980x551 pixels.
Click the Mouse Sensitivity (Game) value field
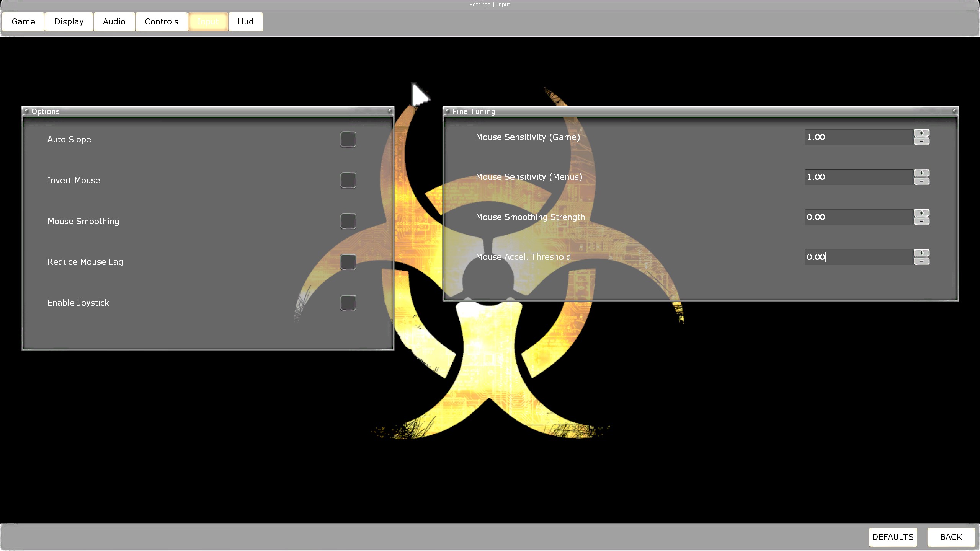tap(858, 137)
